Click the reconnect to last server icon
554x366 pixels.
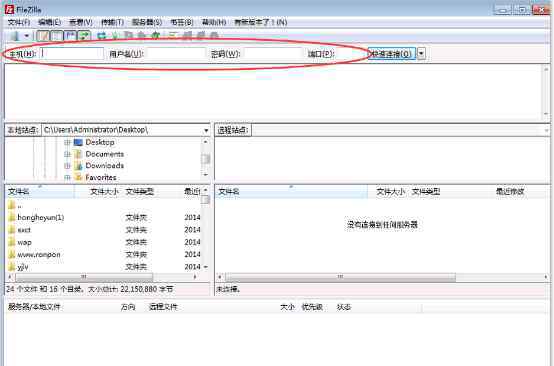coord(155,36)
